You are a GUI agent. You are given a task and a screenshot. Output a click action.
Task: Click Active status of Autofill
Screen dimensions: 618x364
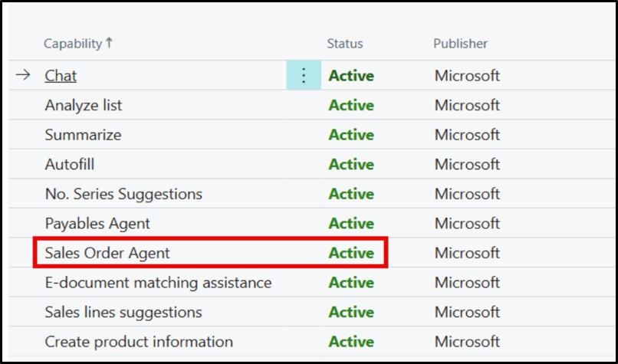[x=351, y=164]
